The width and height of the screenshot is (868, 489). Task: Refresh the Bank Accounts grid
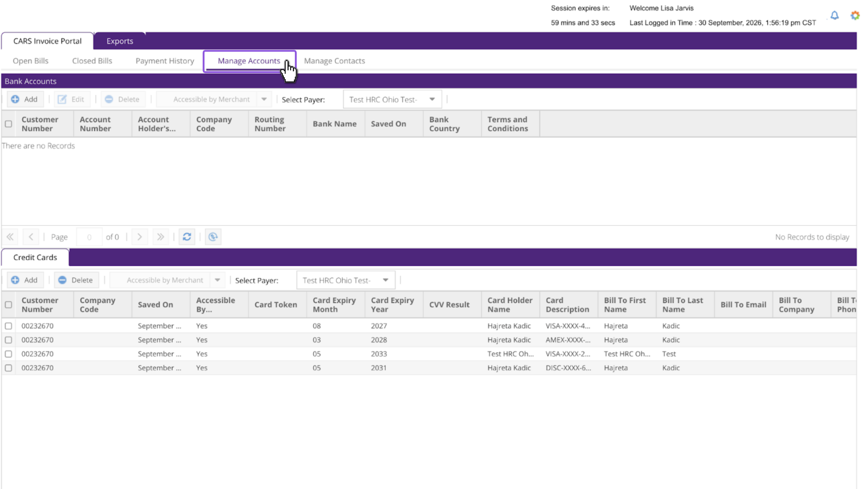click(187, 237)
